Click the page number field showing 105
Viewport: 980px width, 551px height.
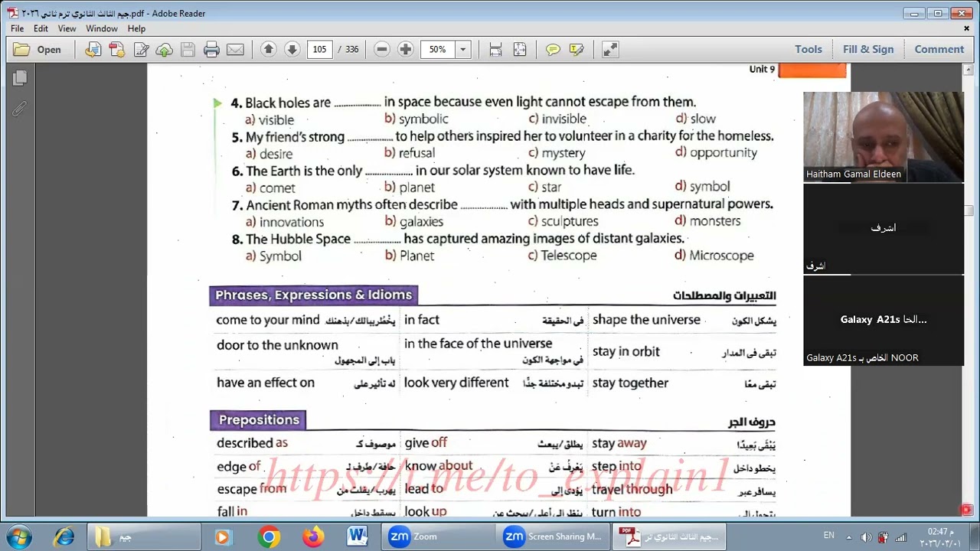coord(319,50)
